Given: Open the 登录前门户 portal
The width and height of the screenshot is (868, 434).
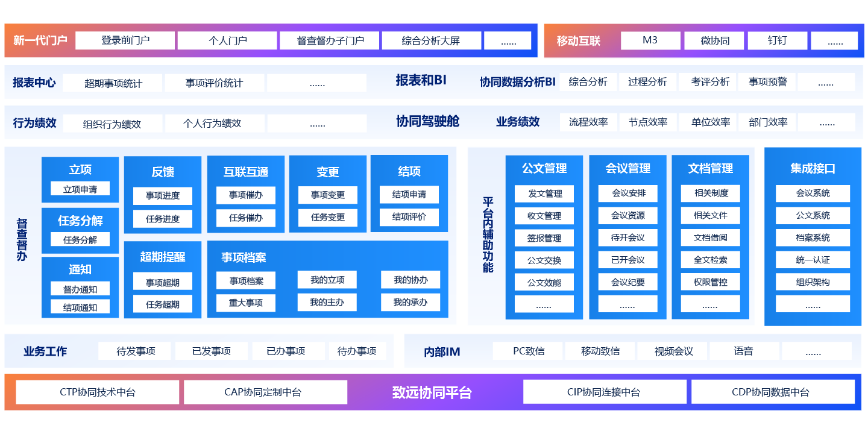Looking at the screenshot, I should (125, 40).
